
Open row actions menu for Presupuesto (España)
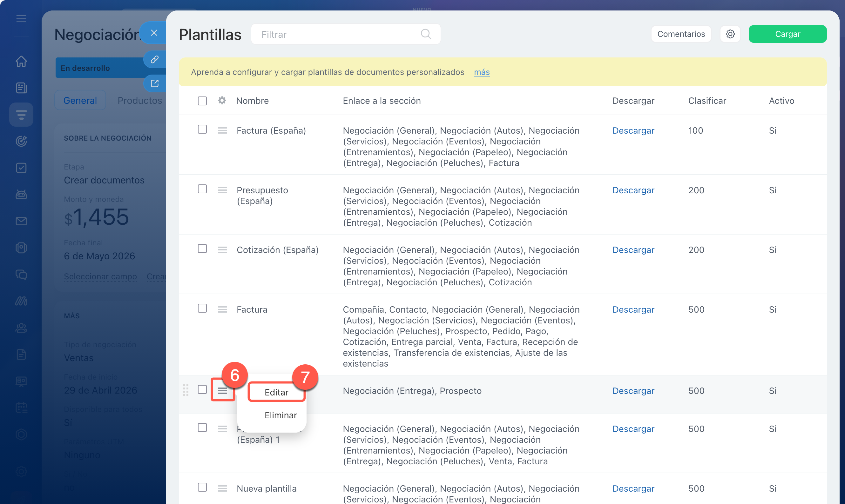223,190
